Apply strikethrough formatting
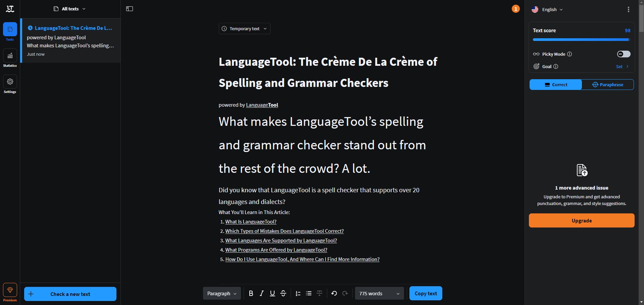Viewport: 644px width, 305px height. tap(283, 294)
